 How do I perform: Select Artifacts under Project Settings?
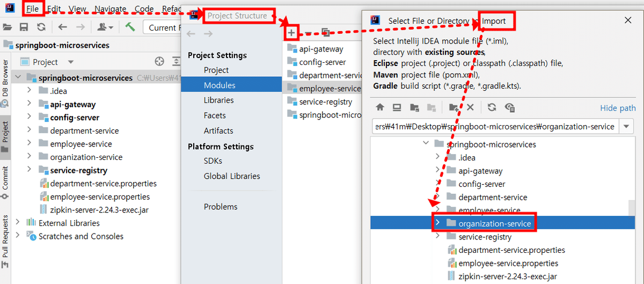tap(218, 130)
